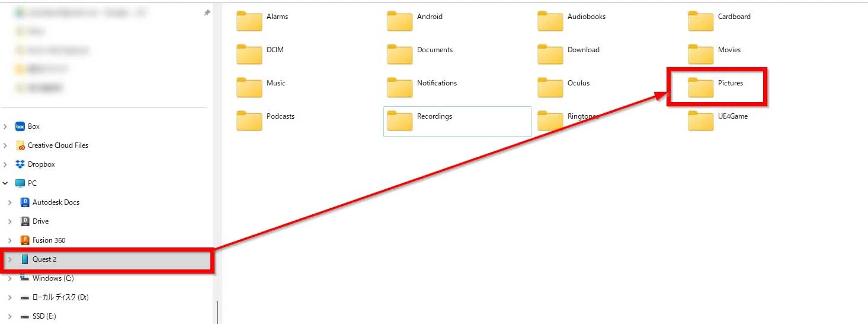This screenshot has width=868, height=324.
Task: Click the Windows (C:) drive icon
Action: click(x=25, y=278)
